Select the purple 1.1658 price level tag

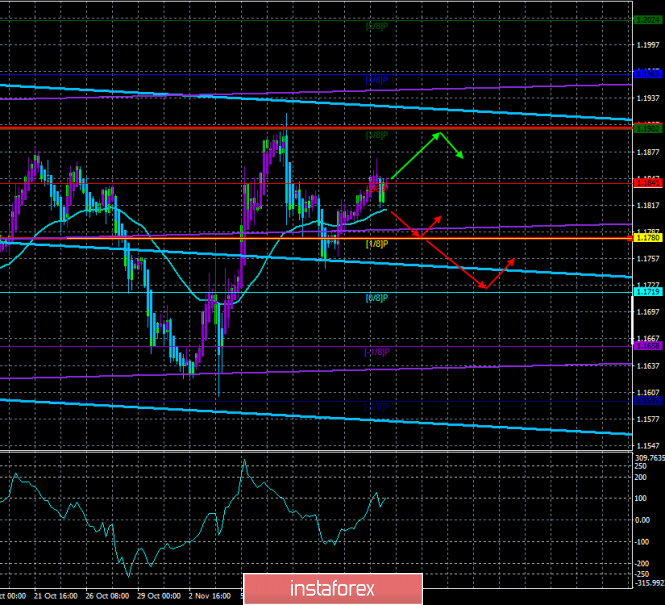(648, 346)
